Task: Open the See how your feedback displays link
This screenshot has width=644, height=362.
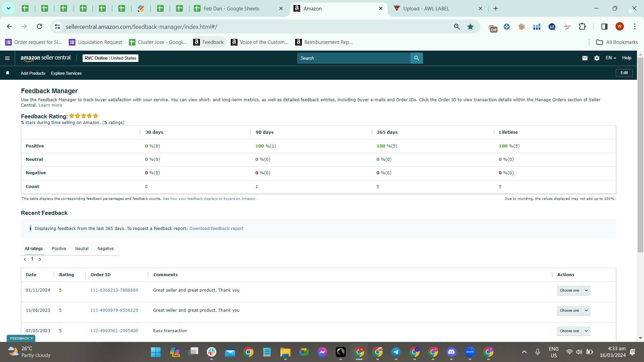Action: click(209, 199)
